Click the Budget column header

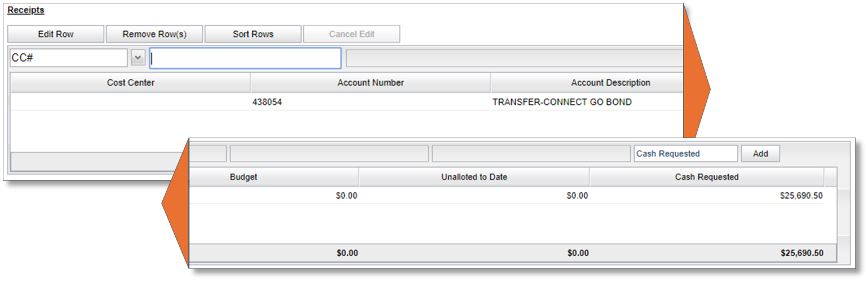[x=243, y=177]
